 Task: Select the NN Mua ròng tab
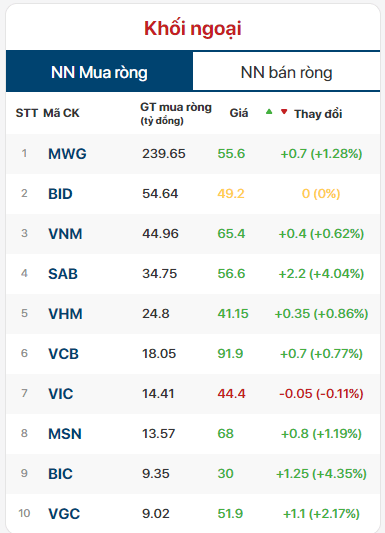[99, 72]
